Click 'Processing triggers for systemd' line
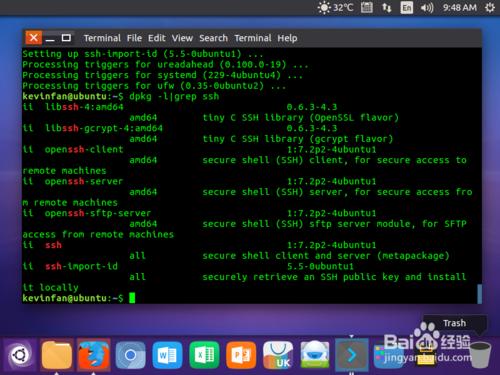This screenshot has height=375, width=500. (163, 75)
